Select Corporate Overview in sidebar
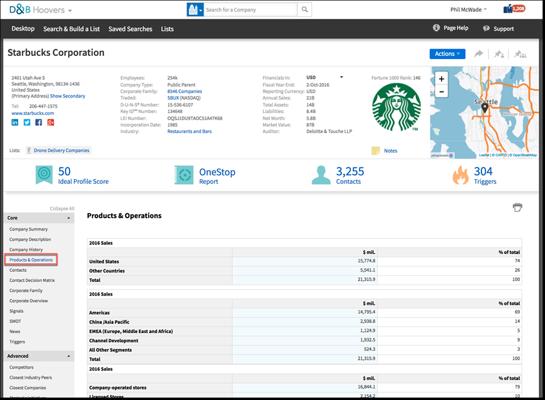This screenshot has height=400, width=545. click(x=29, y=301)
